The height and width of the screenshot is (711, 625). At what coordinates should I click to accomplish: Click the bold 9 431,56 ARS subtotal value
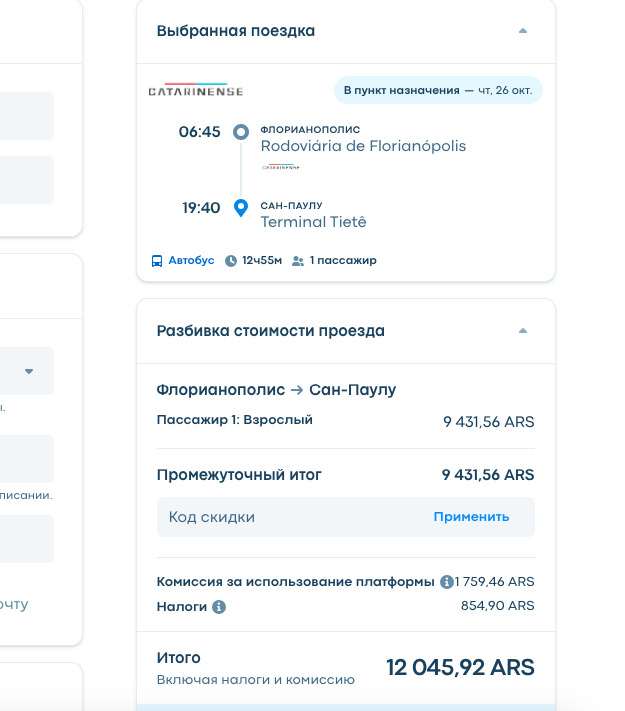pyautogui.click(x=488, y=475)
